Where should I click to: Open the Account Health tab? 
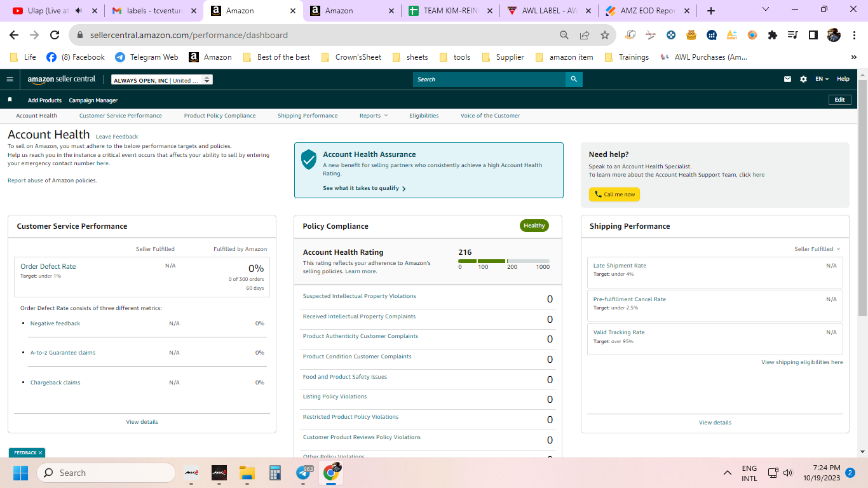(37, 116)
